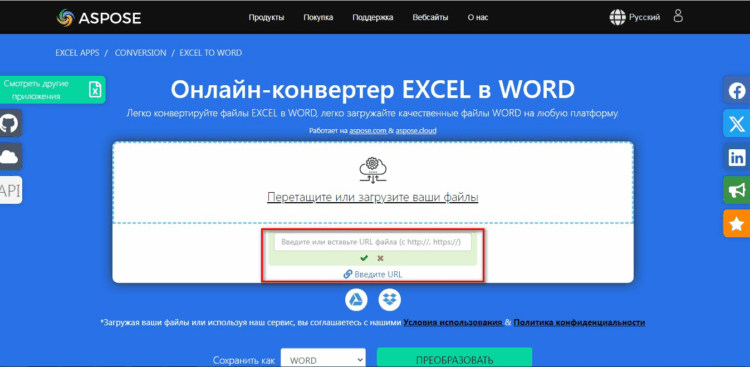Open Политика конфиденциальности link

[579, 323]
